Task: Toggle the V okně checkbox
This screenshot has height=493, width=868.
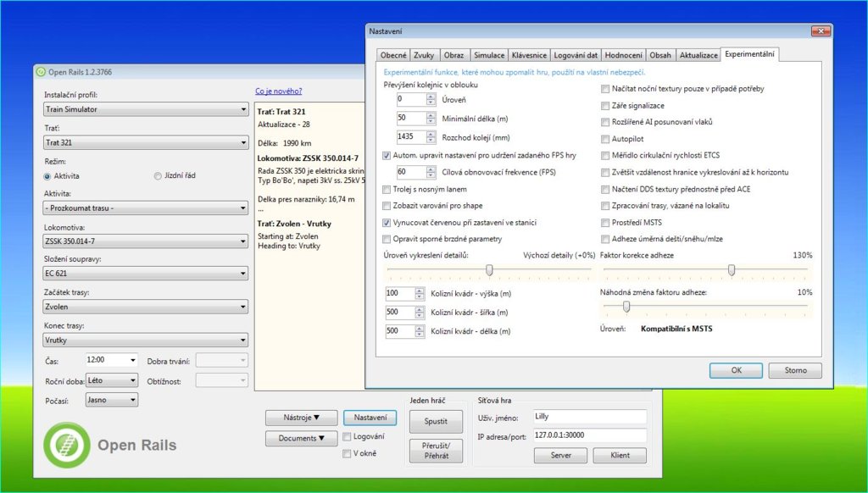Action: tap(347, 454)
